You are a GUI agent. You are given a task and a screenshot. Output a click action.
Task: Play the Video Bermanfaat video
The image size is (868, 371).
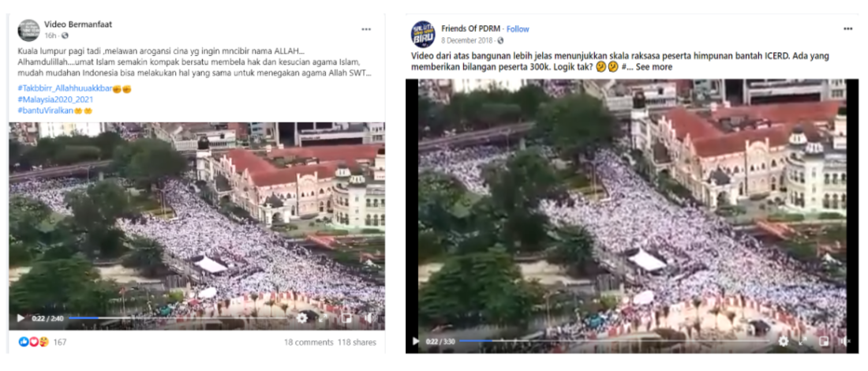[x=21, y=318]
